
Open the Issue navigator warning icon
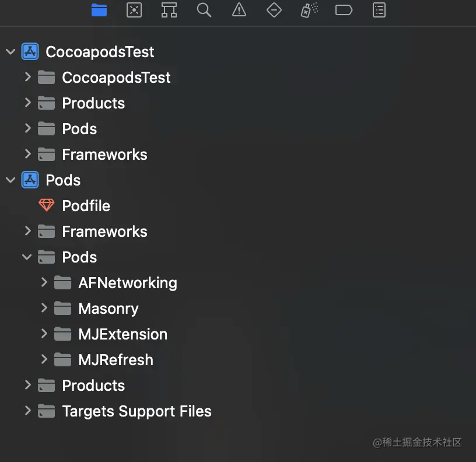pyautogui.click(x=239, y=10)
